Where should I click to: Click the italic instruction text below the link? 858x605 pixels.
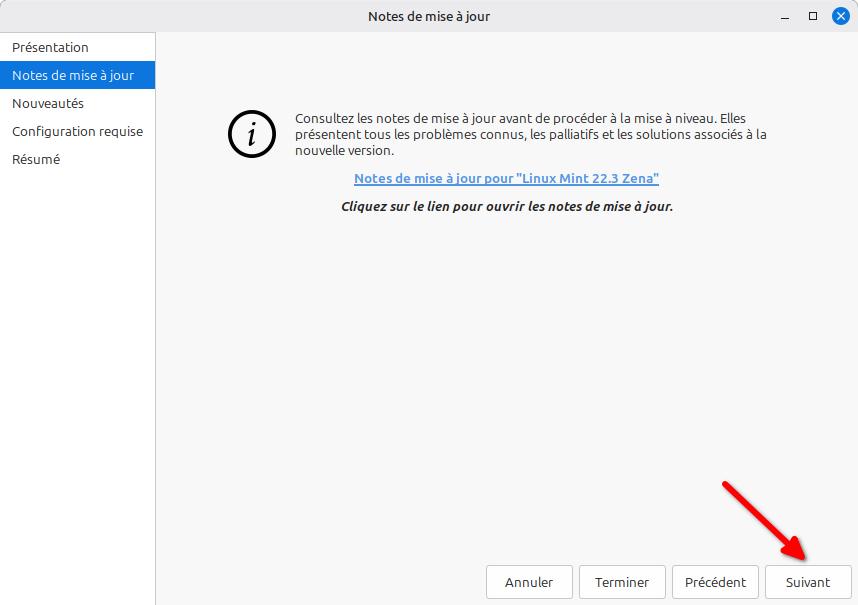point(506,206)
